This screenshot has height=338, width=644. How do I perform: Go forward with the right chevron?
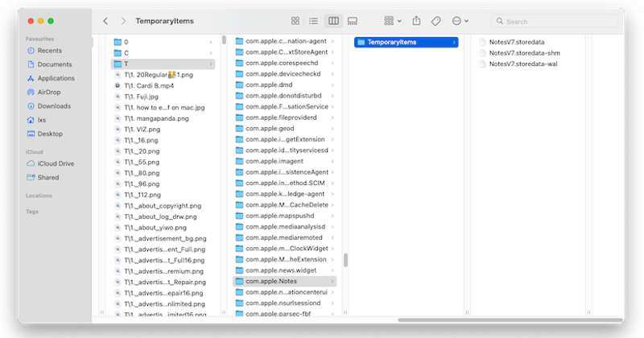click(123, 21)
